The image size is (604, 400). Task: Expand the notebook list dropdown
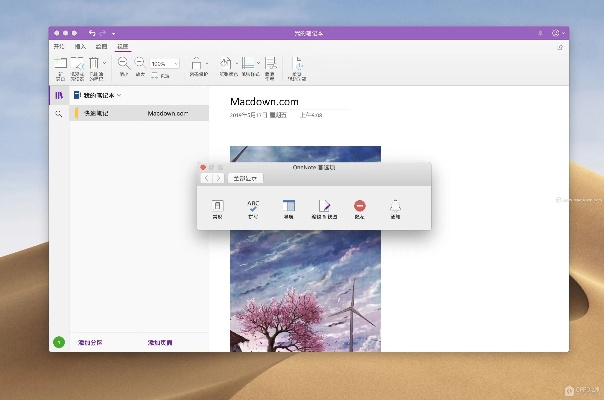click(x=120, y=95)
